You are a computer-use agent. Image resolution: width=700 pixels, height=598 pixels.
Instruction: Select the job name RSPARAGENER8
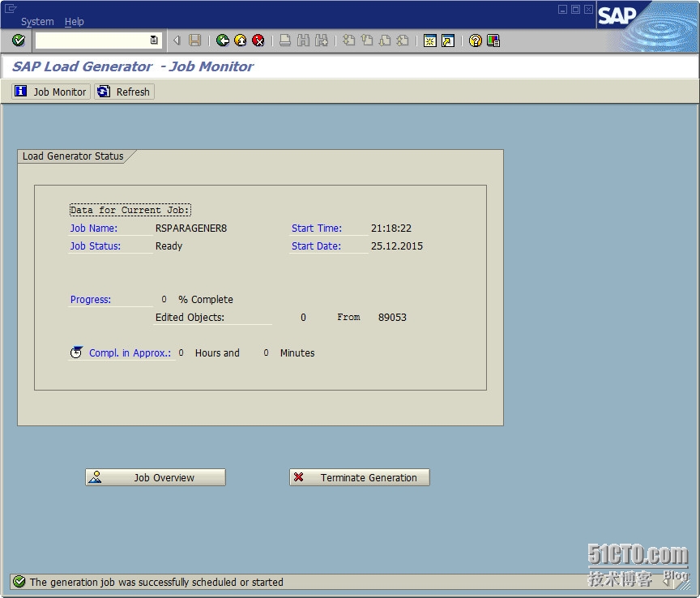pyautogui.click(x=191, y=229)
